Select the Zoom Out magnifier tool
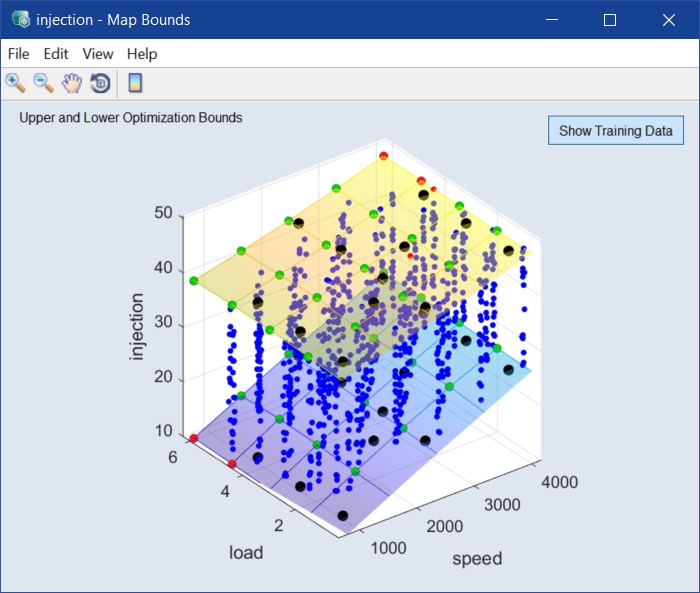Viewport: 700px width, 593px height. [x=43, y=84]
